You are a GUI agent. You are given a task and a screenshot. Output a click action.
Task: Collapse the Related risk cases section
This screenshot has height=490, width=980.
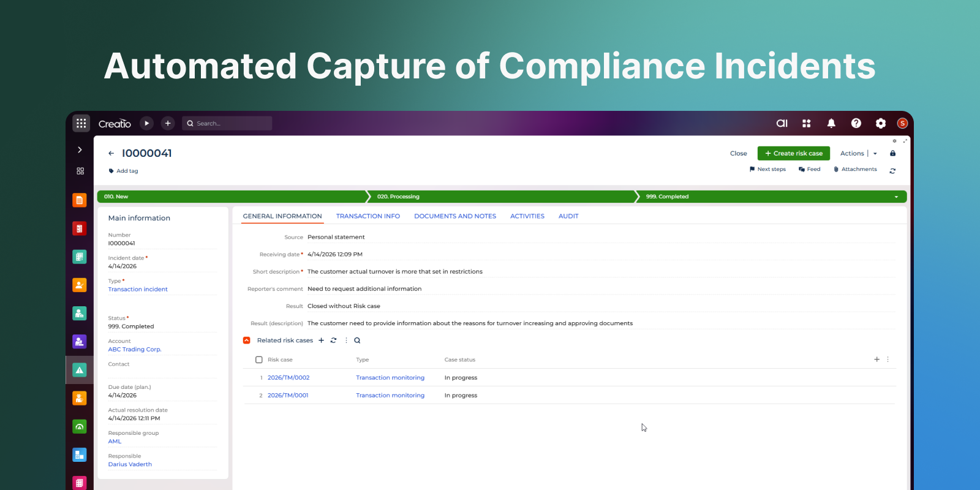pyautogui.click(x=247, y=341)
